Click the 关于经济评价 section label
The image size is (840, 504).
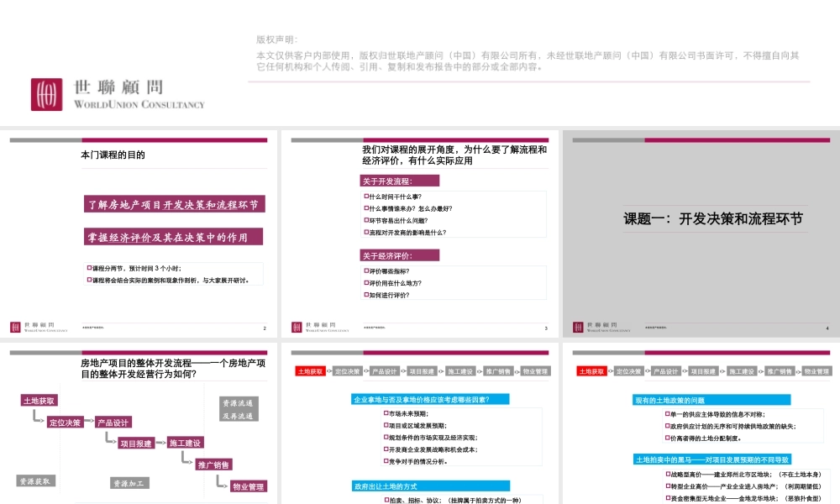point(400,255)
